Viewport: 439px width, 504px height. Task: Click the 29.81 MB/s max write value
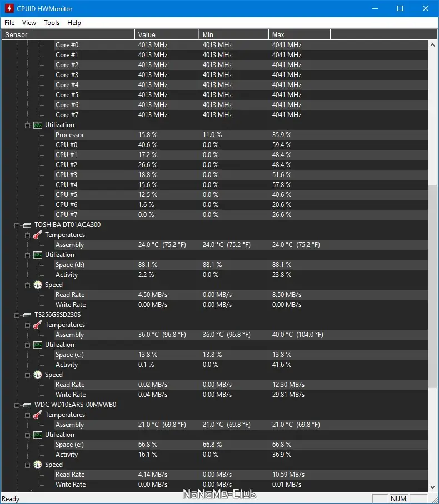coord(288,395)
